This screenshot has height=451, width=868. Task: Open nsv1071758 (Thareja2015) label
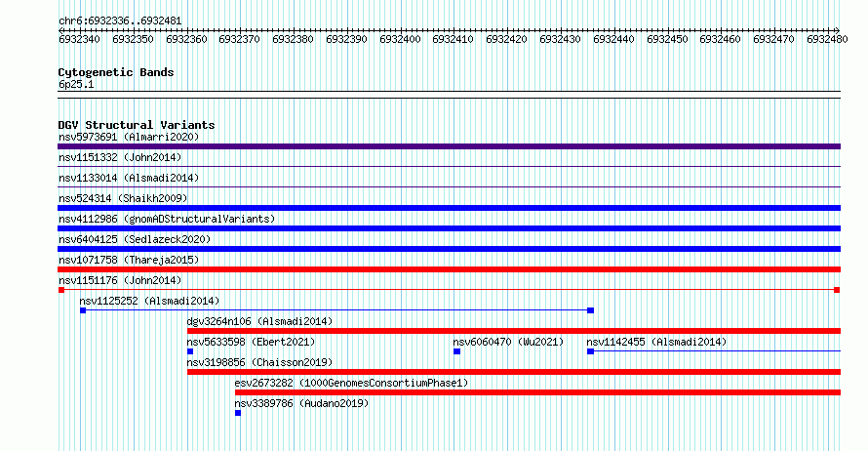pyautogui.click(x=129, y=260)
